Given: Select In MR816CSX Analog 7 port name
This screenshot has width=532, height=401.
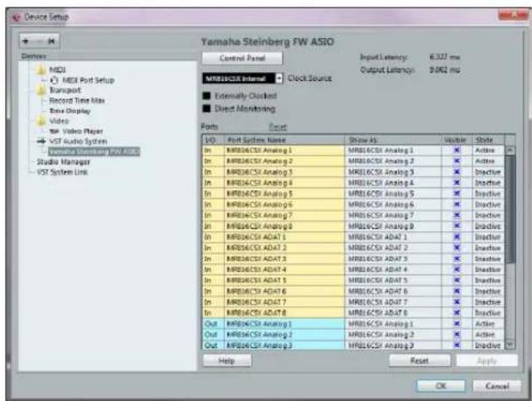Looking at the screenshot, I should pos(285,215).
